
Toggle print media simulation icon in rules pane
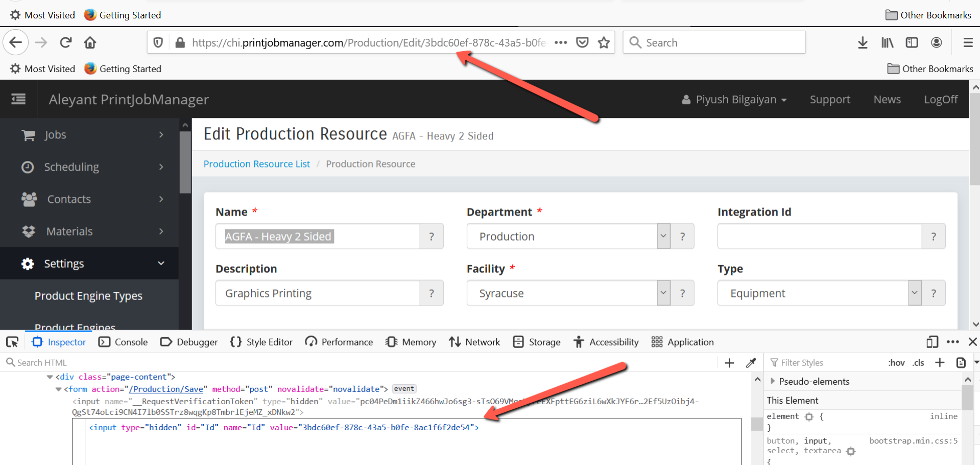click(x=961, y=362)
